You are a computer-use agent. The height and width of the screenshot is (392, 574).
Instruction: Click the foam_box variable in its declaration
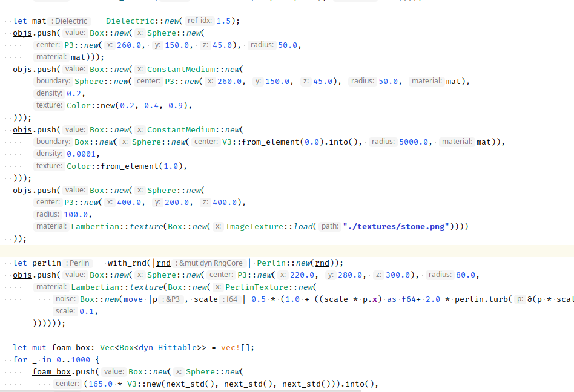71,348
